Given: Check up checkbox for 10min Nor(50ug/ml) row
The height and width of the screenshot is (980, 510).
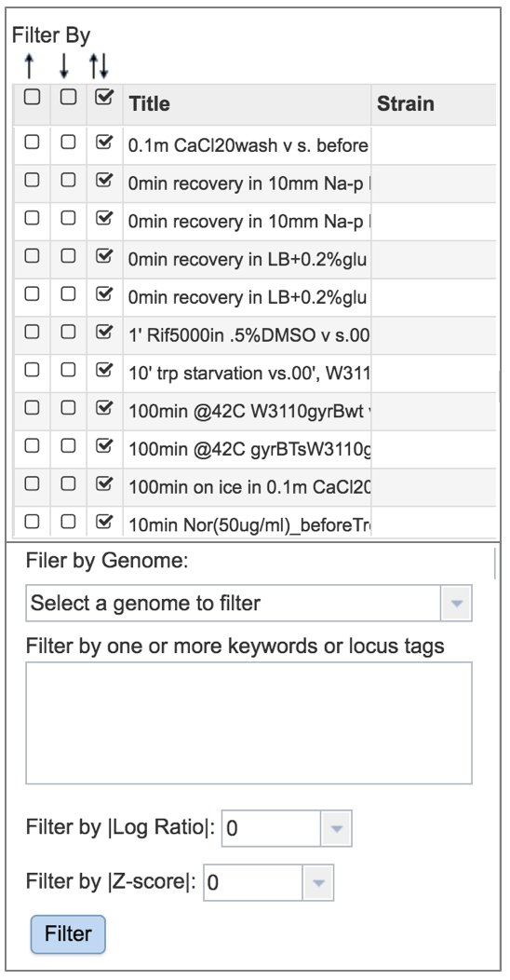Looking at the screenshot, I should click(32, 522).
